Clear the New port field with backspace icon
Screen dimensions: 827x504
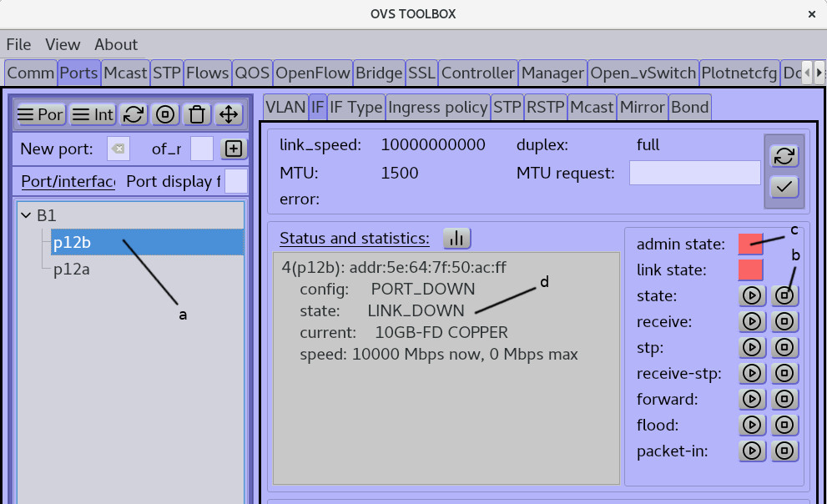pyautogui.click(x=119, y=149)
